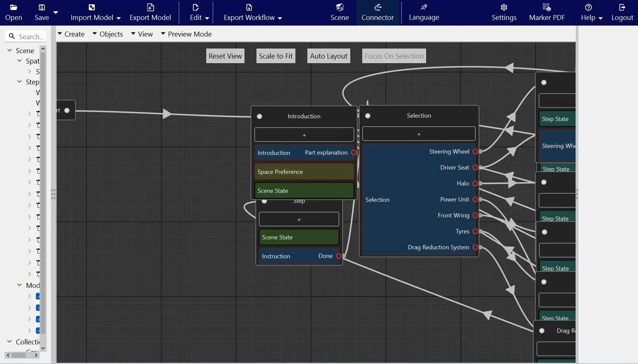Image resolution: width=638 pixels, height=364 pixels.
Task: Click the tree panel vertical scrollbar
Action: [43, 193]
